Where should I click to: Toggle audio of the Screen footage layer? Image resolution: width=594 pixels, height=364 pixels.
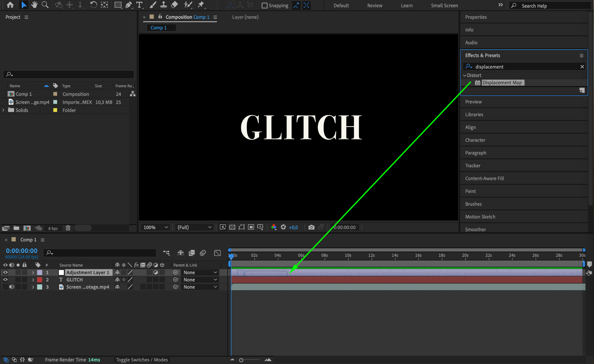pos(12,287)
